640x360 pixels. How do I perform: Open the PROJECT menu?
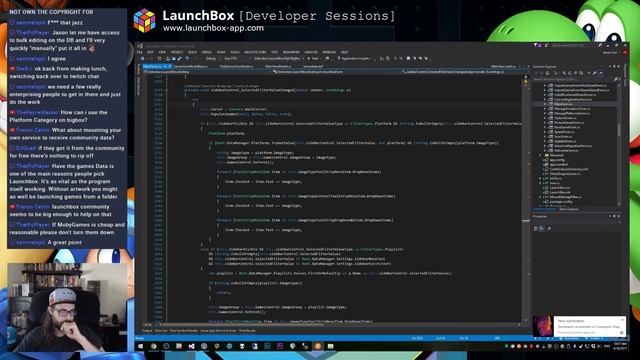pos(177,52)
